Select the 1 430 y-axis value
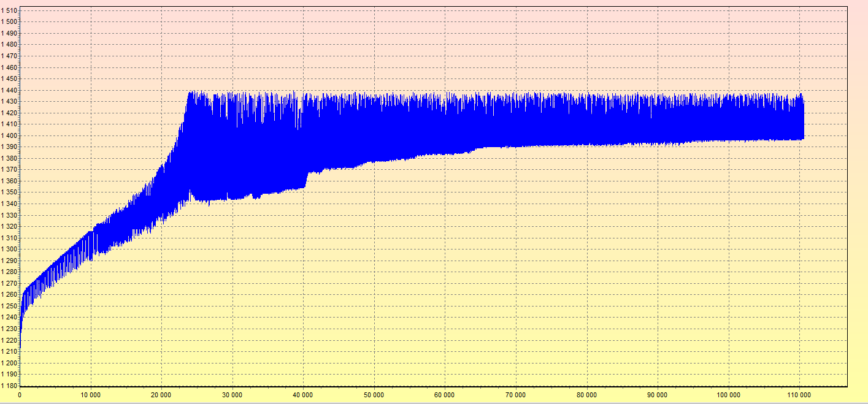This screenshot has height=404, width=868. tap(9, 101)
